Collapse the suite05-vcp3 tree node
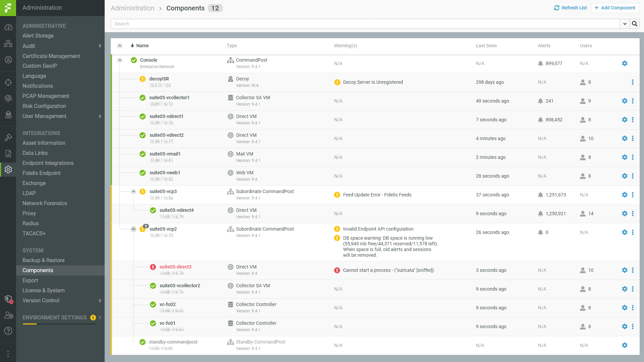The width and height of the screenshot is (644, 362). point(133,192)
